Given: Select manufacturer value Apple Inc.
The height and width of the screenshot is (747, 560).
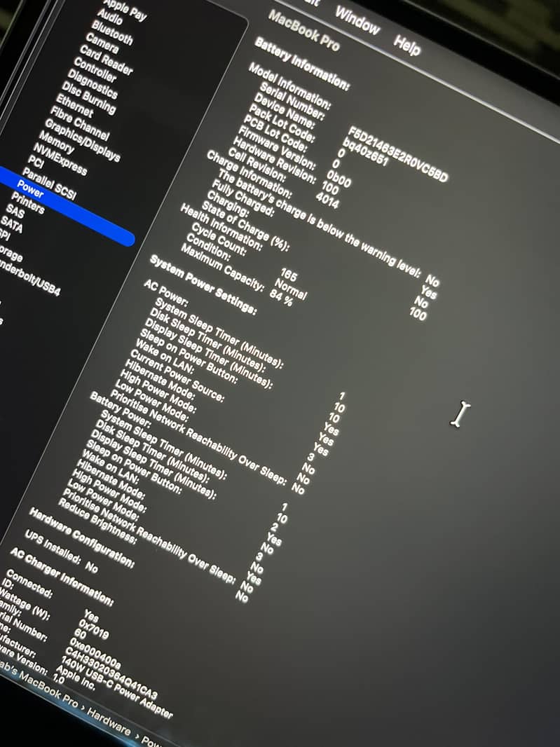Looking at the screenshot, I should (x=75, y=678).
